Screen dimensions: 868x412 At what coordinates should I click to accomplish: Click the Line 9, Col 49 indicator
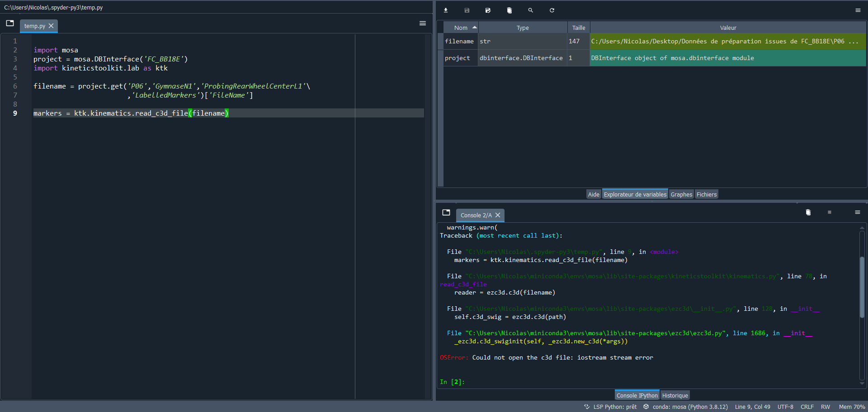[x=752, y=407]
